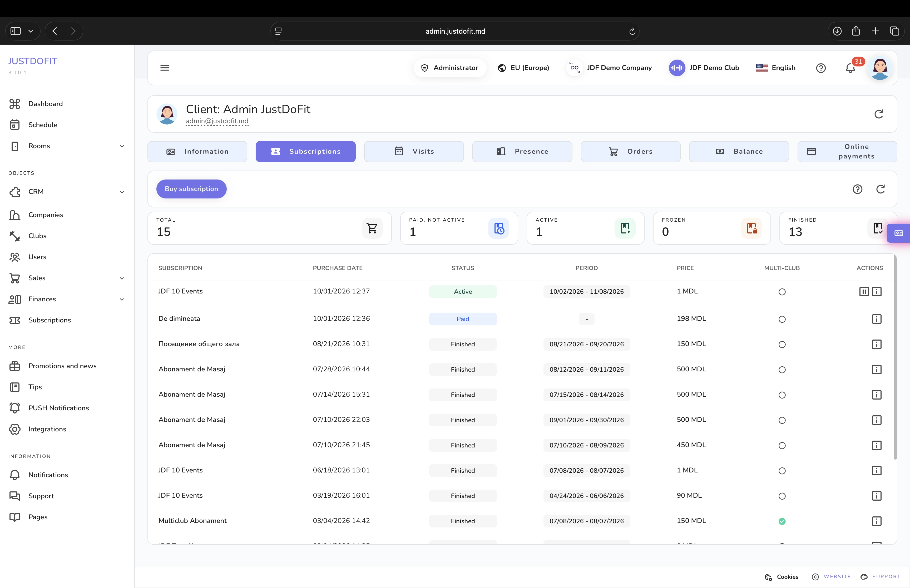910x588 pixels.
Task: Toggle Multi-club circle for Посещение общего зала
Action: pos(782,344)
